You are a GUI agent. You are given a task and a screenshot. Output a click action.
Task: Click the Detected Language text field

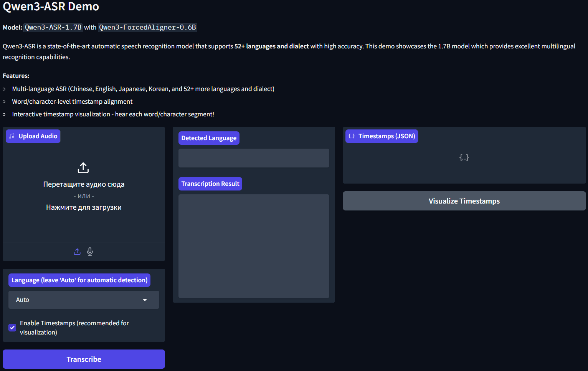[x=254, y=158]
